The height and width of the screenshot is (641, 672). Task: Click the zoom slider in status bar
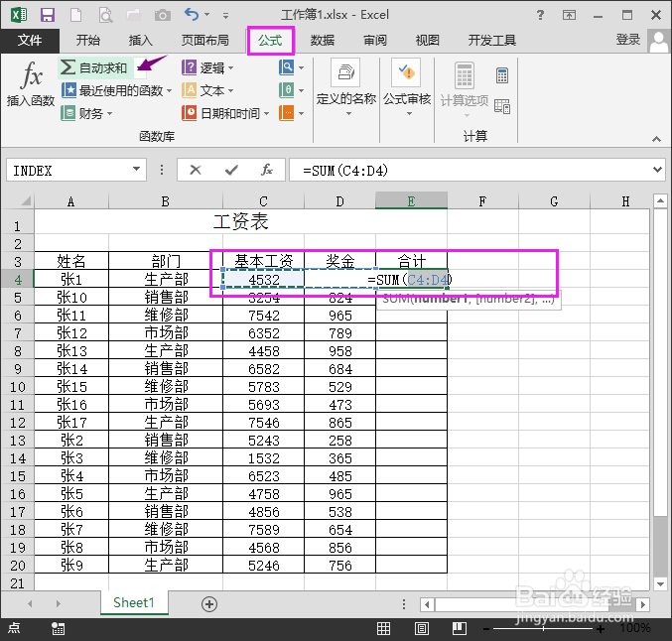click(543, 628)
